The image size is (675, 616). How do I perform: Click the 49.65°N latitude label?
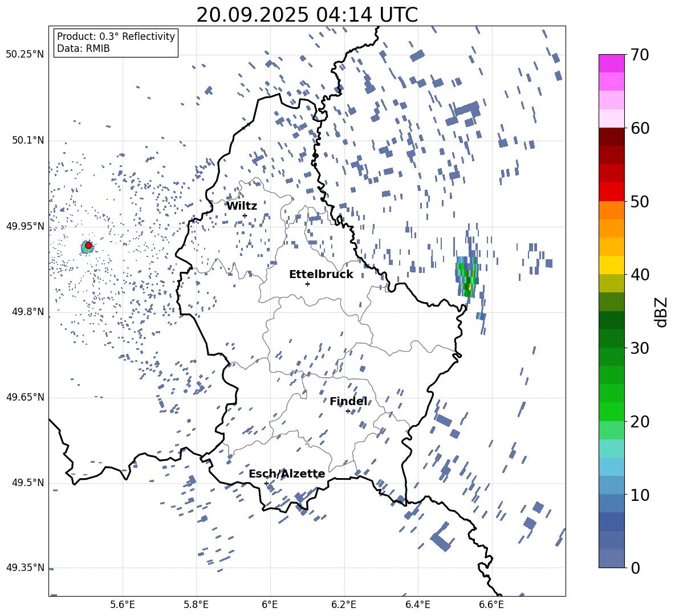pos(25,397)
